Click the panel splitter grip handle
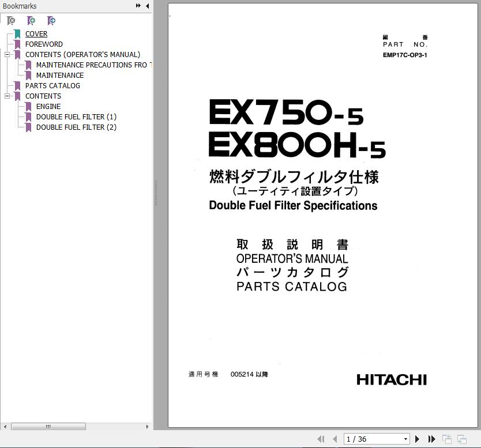This screenshot has width=481, height=448. point(156,193)
